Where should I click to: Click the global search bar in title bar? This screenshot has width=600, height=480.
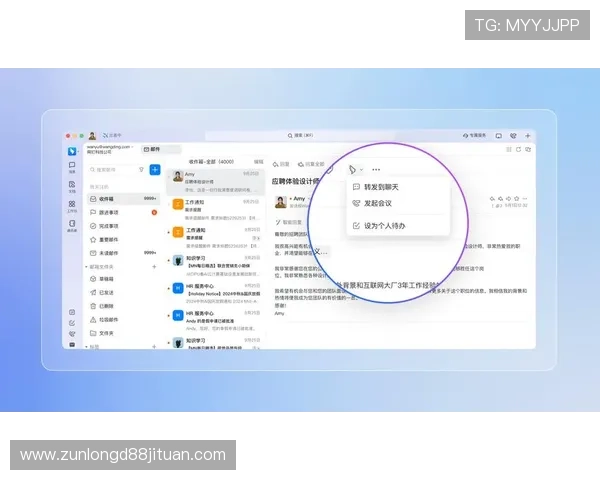(x=300, y=136)
